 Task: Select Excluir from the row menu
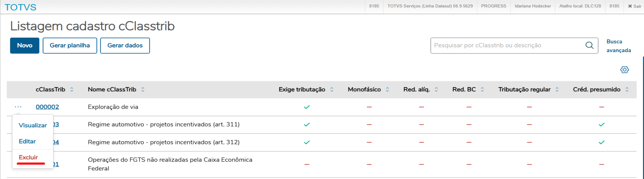pos(28,157)
